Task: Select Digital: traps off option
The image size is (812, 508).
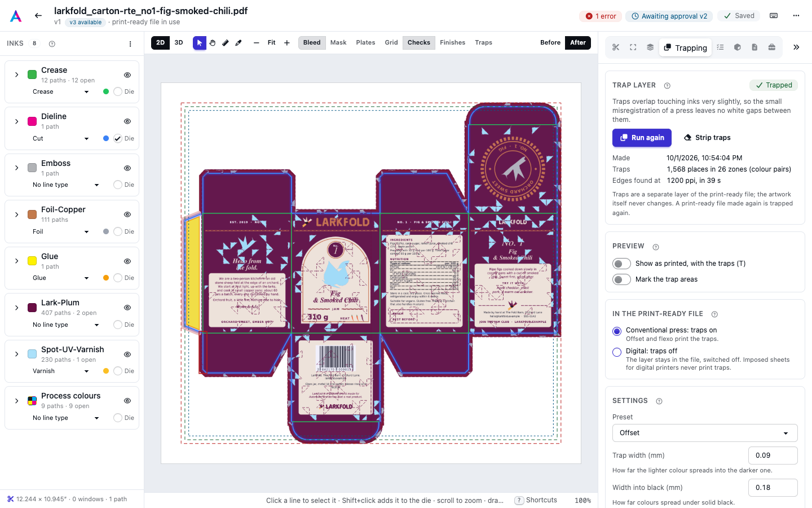Action: click(617, 352)
